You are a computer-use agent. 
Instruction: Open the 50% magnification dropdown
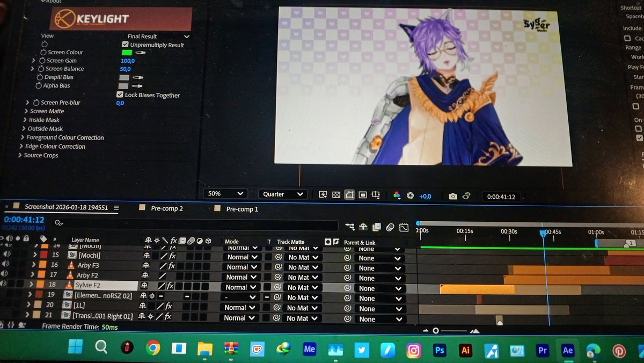(x=226, y=193)
